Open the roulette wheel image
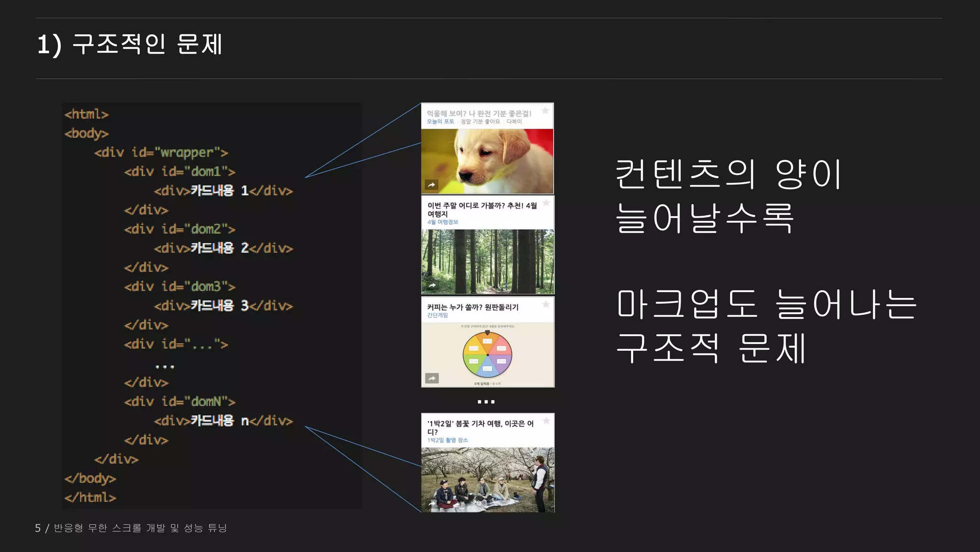Screen dimensions: 980x552 488,354
